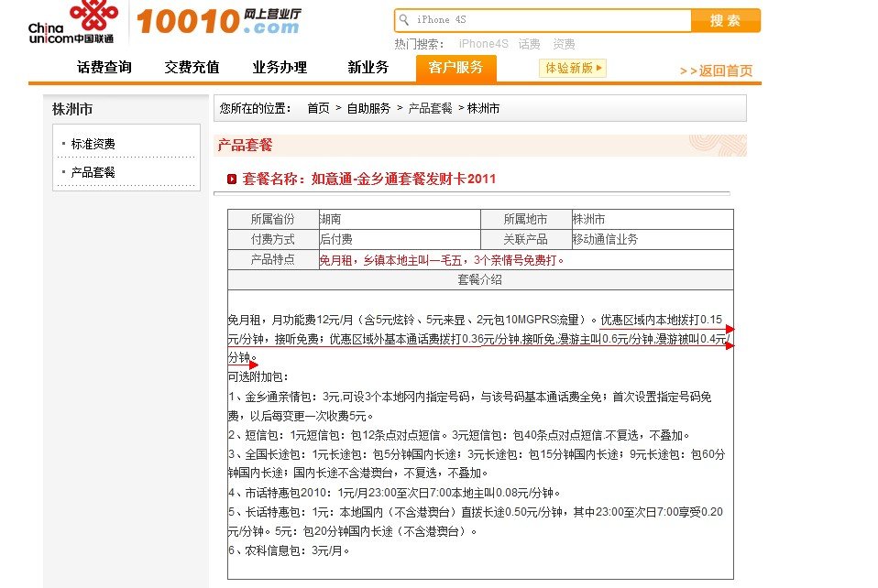Click the red arrow icon before 套餐名称
This screenshot has height=588, width=878.
233,180
